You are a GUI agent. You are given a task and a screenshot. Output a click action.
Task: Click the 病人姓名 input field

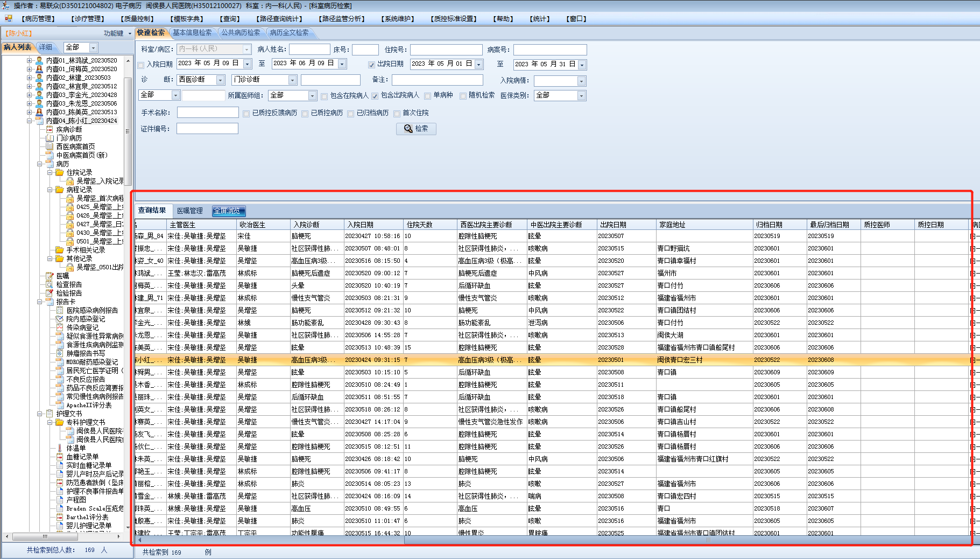309,50
